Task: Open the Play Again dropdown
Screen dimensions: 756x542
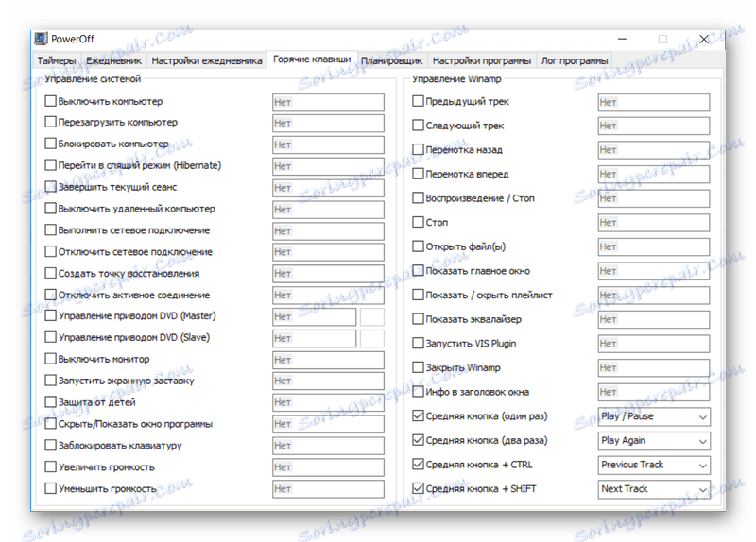Action: (654, 441)
